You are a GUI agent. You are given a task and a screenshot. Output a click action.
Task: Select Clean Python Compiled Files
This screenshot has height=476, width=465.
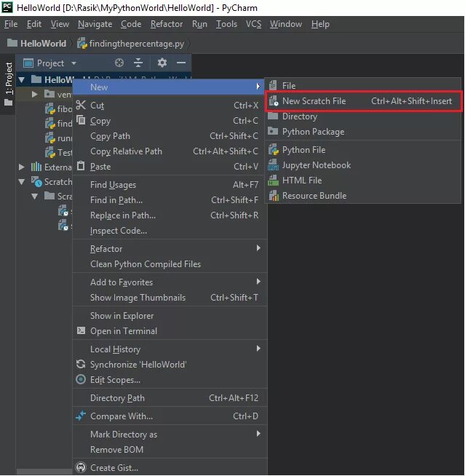[170, 263]
